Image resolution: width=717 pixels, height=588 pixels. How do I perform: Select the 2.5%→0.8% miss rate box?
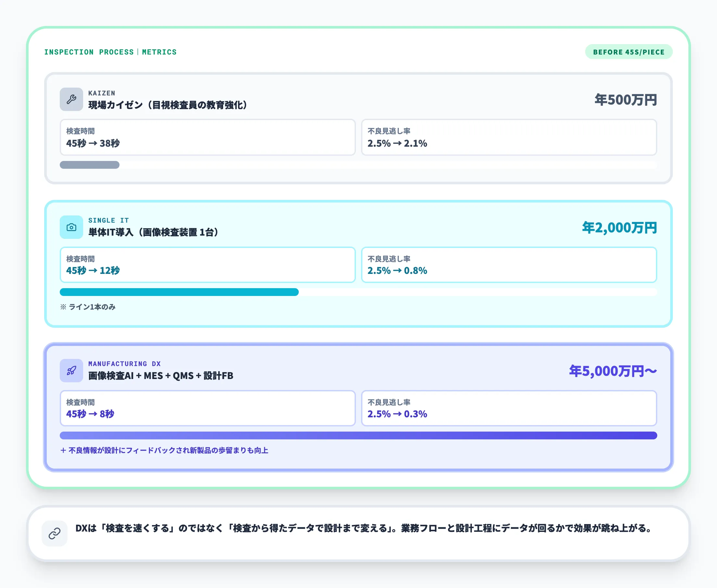point(509,264)
